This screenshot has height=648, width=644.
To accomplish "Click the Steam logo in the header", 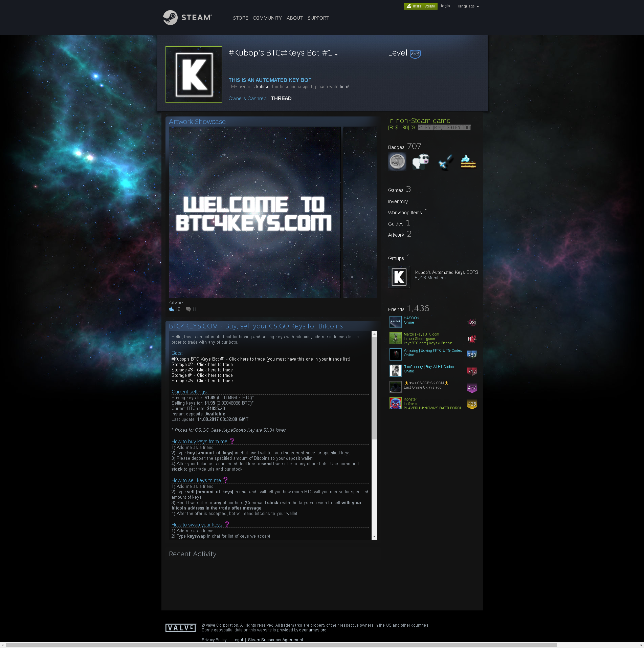I will pyautogui.click(x=187, y=18).
